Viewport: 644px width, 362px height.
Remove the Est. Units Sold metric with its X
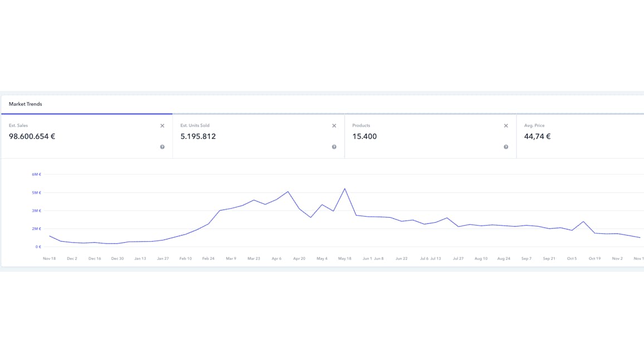point(334,126)
